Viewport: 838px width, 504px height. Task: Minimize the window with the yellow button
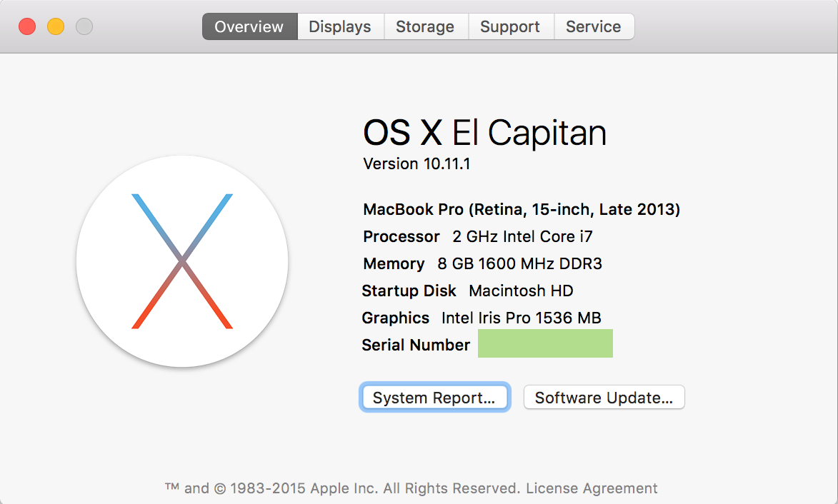pos(56,27)
